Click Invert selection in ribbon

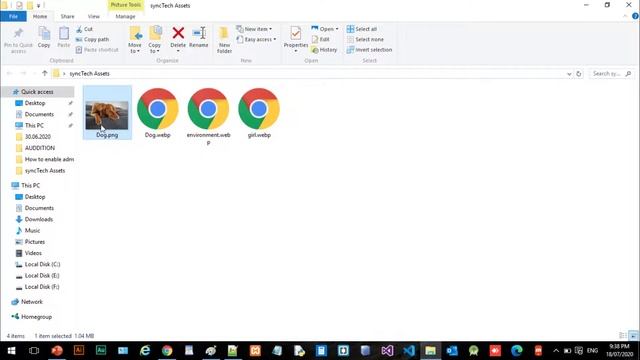[369, 49]
